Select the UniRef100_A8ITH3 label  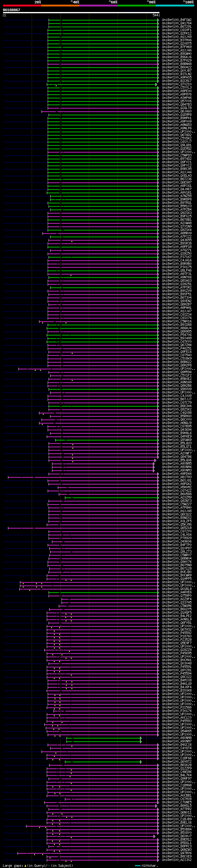point(177,477)
